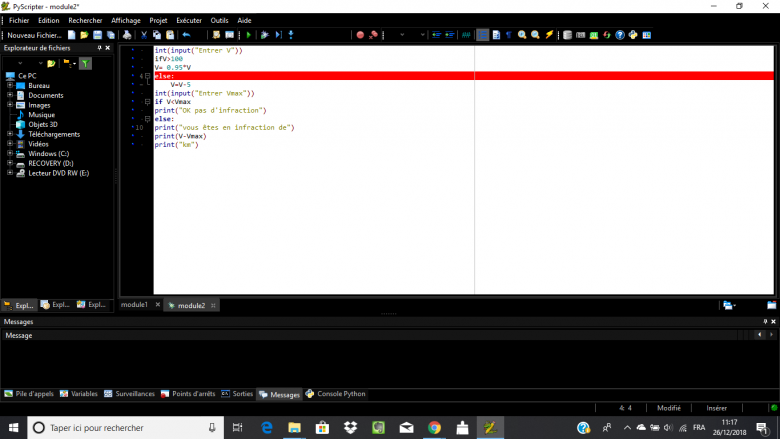This screenshot has height=439, width=780.
Task: Click the Undo arrow icon
Action: 186,35
